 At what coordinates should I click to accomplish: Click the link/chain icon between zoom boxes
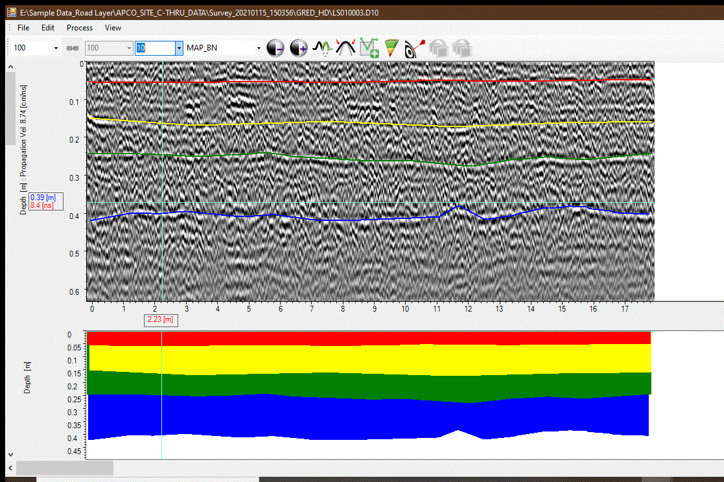click(72, 48)
